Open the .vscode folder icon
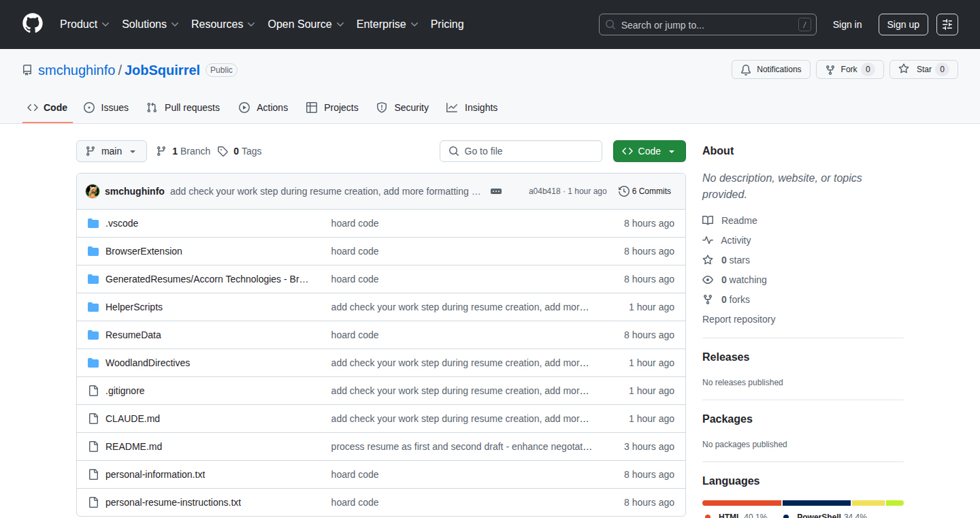The height and width of the screenshot is (518, 980). 93,223
